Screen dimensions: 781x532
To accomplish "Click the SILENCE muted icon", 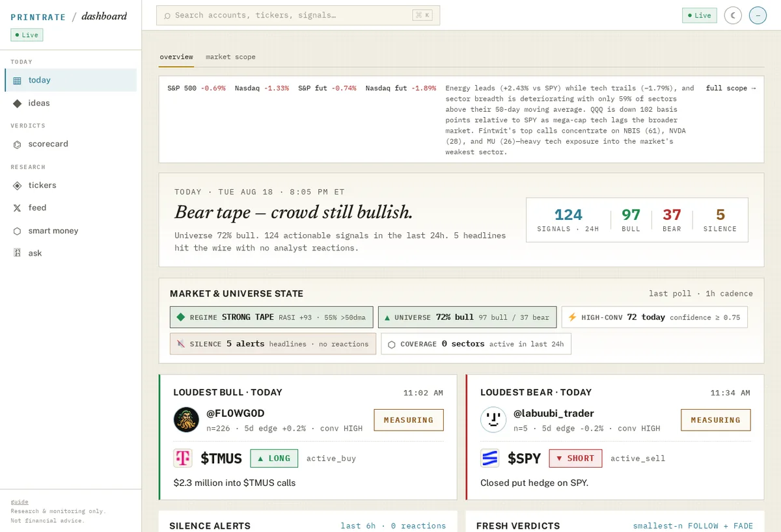I will pos(182,344).
